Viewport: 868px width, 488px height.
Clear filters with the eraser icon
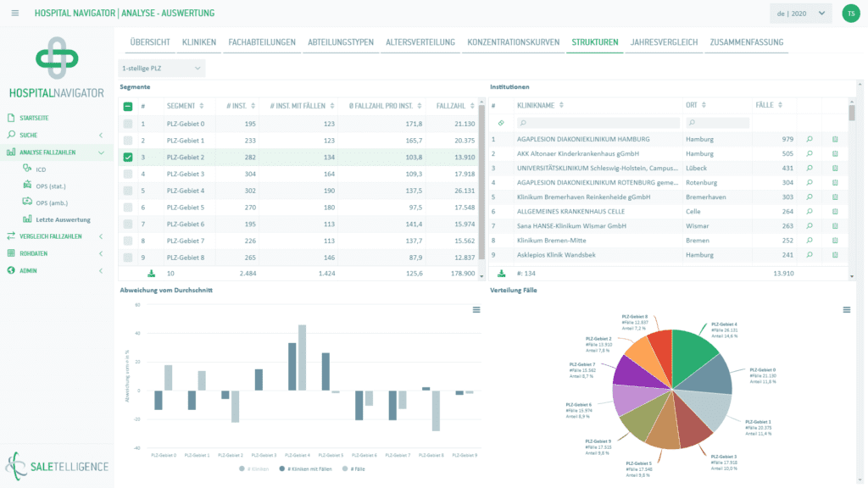click(501, 123)
